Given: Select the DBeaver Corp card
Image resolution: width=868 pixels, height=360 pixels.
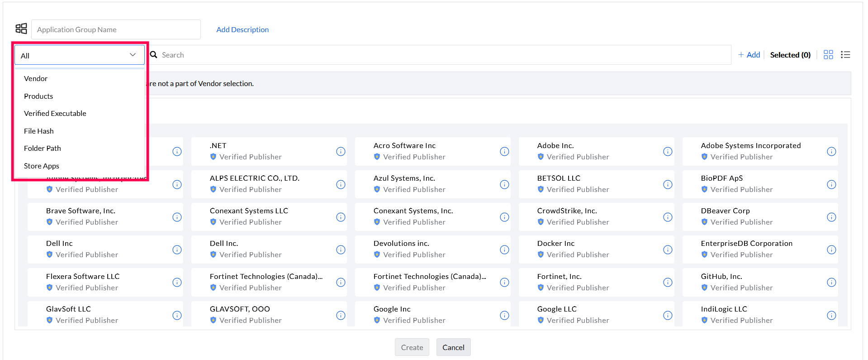Looking at the screenshot, I should [x=760, y=216].
